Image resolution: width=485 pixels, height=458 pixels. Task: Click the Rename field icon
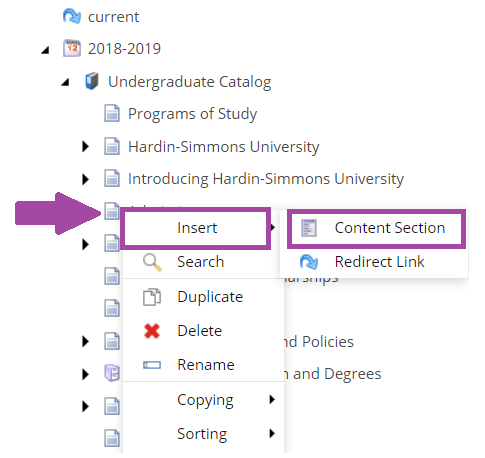[x=152, y=365]
